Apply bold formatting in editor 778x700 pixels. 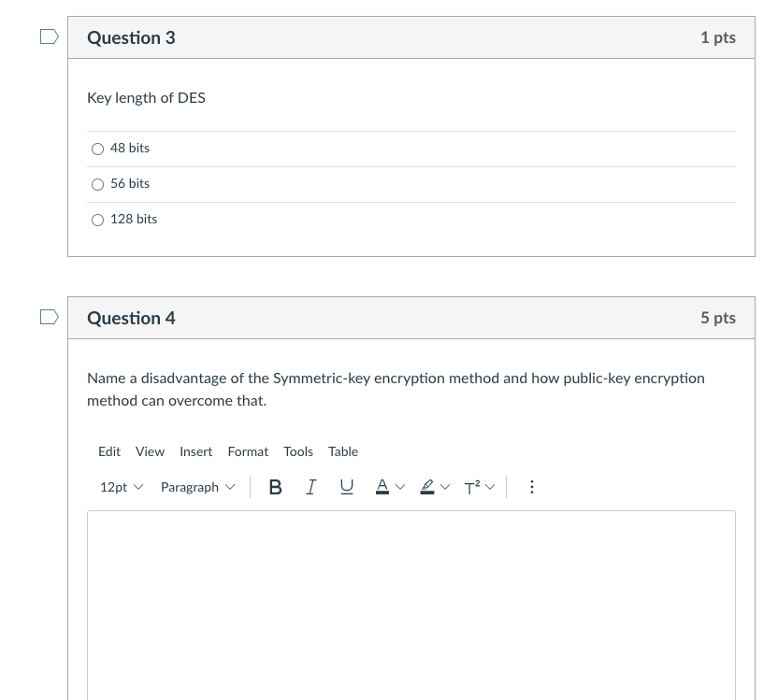click(x=275, y=487)
